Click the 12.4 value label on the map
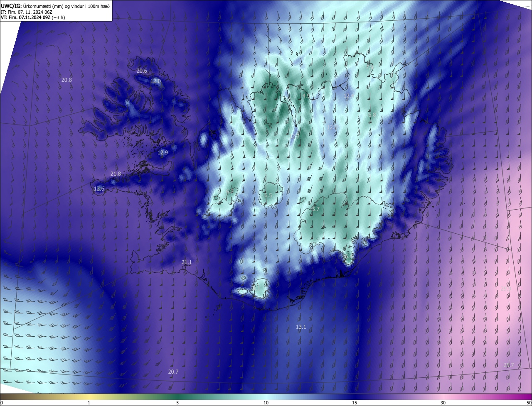 tap(349, 95)
